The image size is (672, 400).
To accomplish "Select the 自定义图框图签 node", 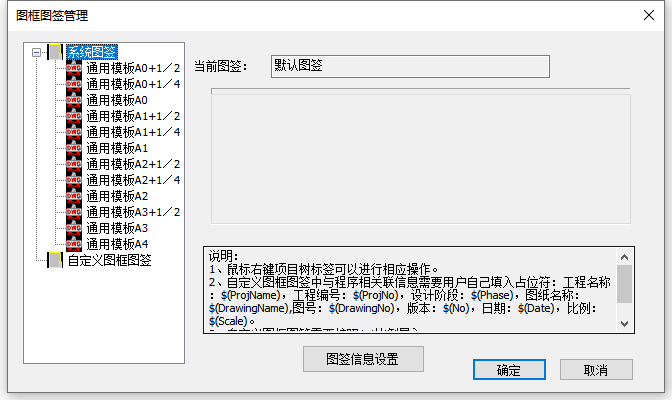I will click(110, 260).
